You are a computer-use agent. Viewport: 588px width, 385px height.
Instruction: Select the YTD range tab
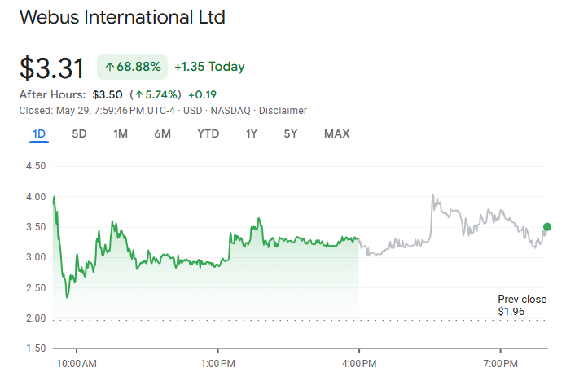(208, 133)
